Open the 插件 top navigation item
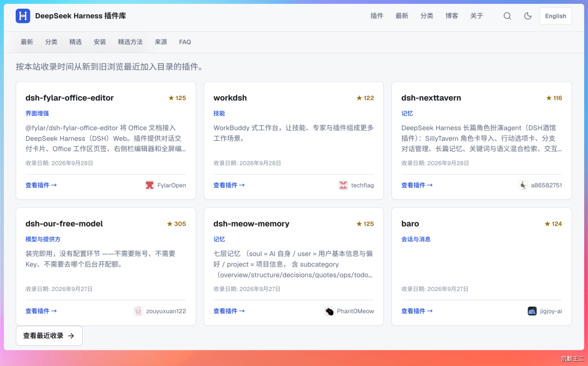Screen dimensions: 588x366 (377, 16)
